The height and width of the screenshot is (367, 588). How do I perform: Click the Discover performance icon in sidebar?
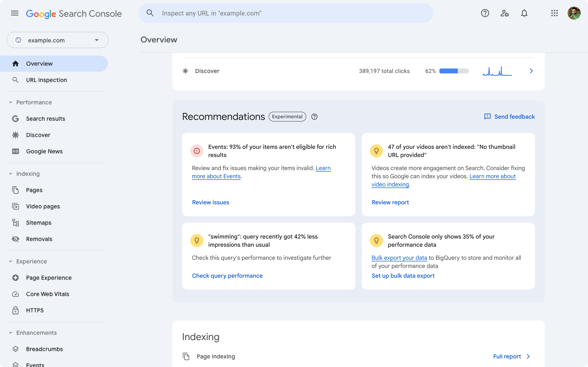pos(16,134)
